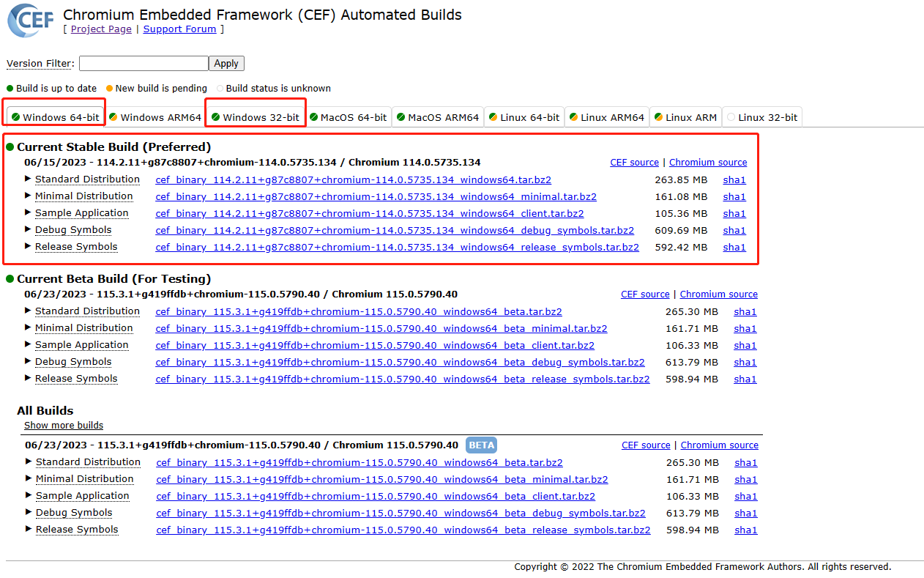Open sha1 for stable Debug Symbols
This screenshot has height=578, width=924.
pos(734,231)
